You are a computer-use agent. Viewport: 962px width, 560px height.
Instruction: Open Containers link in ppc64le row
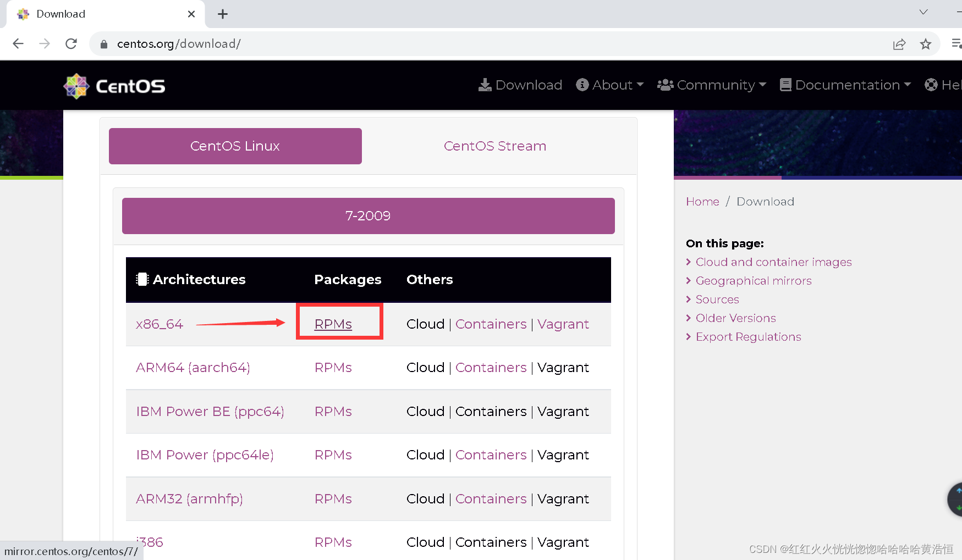point(491,455)
